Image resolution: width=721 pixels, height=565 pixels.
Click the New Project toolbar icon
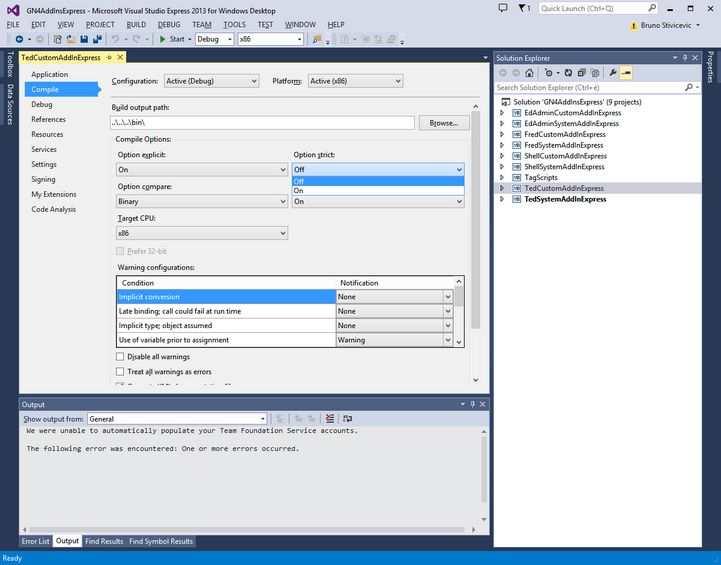coord(57,40)
